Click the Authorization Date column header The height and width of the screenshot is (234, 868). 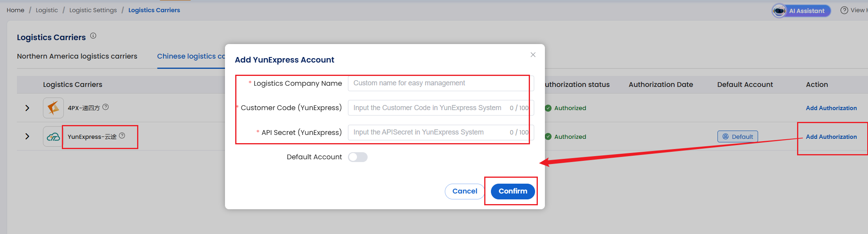point(660,85)
